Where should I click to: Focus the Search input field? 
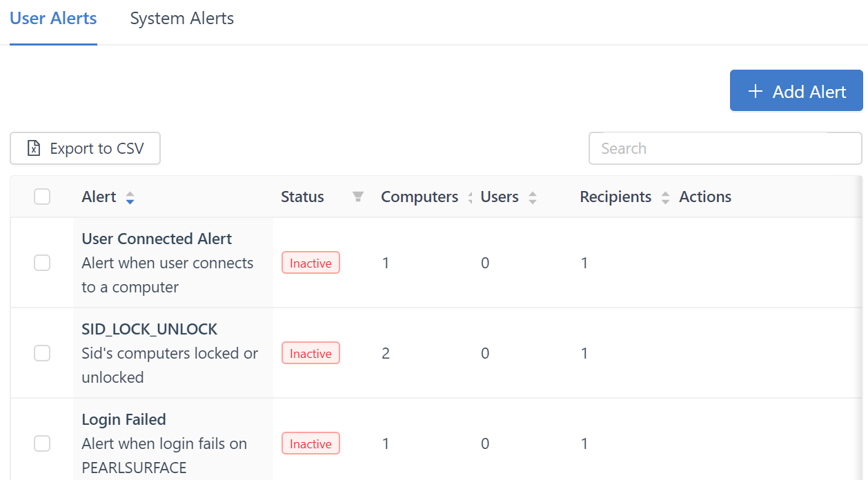point(724,148)
